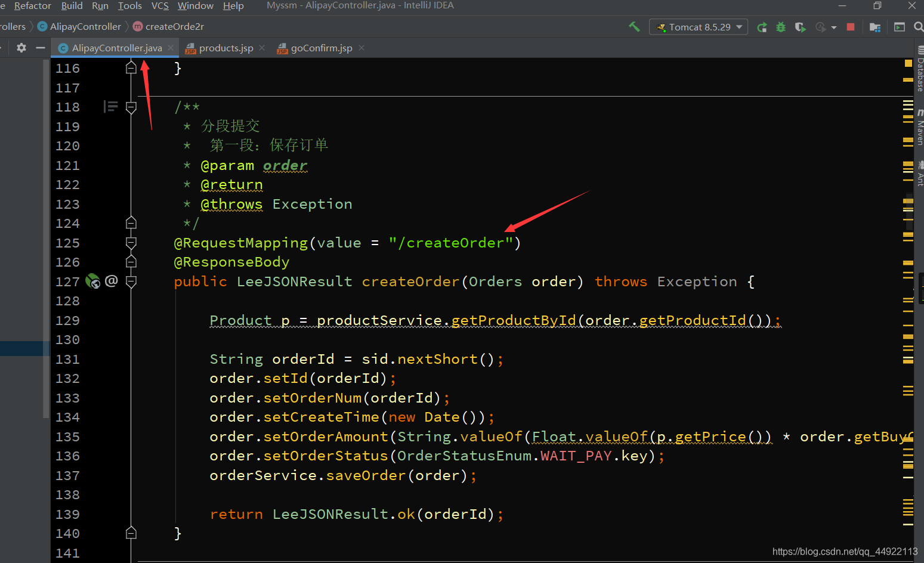Click WAIT_PAY enum constant

tap(576, 456)
